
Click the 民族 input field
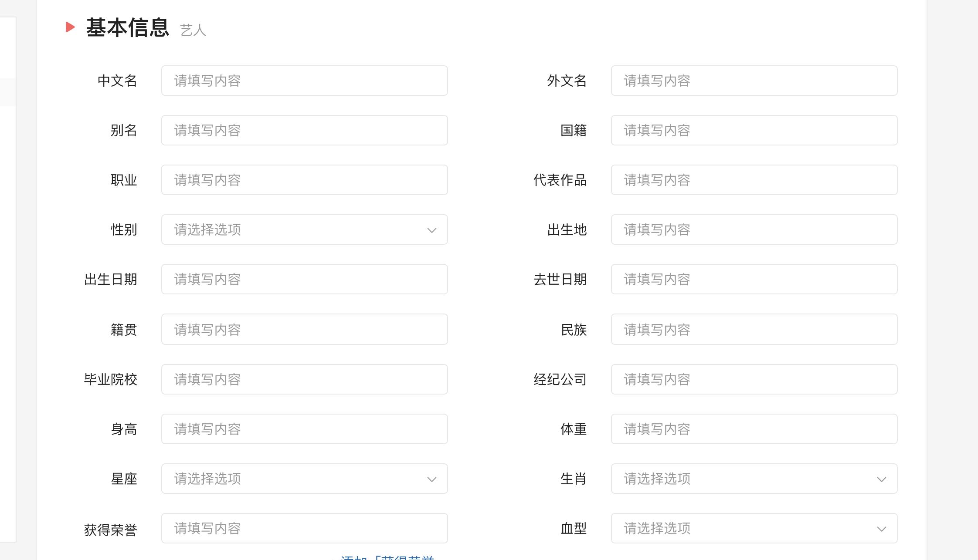[x=754, y=330]
